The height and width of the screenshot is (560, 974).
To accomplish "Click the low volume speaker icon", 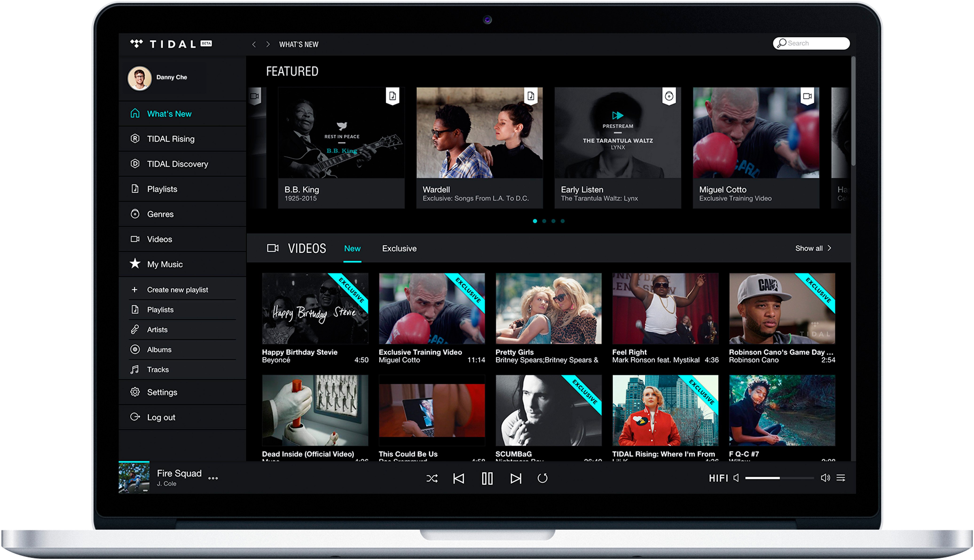I will tap(736, 478).
